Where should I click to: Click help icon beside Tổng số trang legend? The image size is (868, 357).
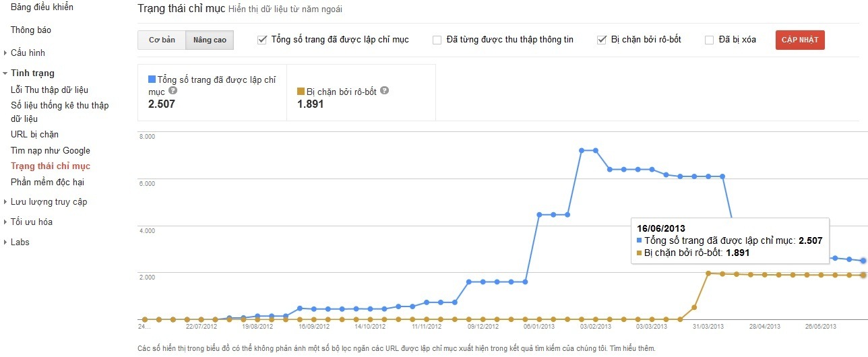[x=173, y=91]
